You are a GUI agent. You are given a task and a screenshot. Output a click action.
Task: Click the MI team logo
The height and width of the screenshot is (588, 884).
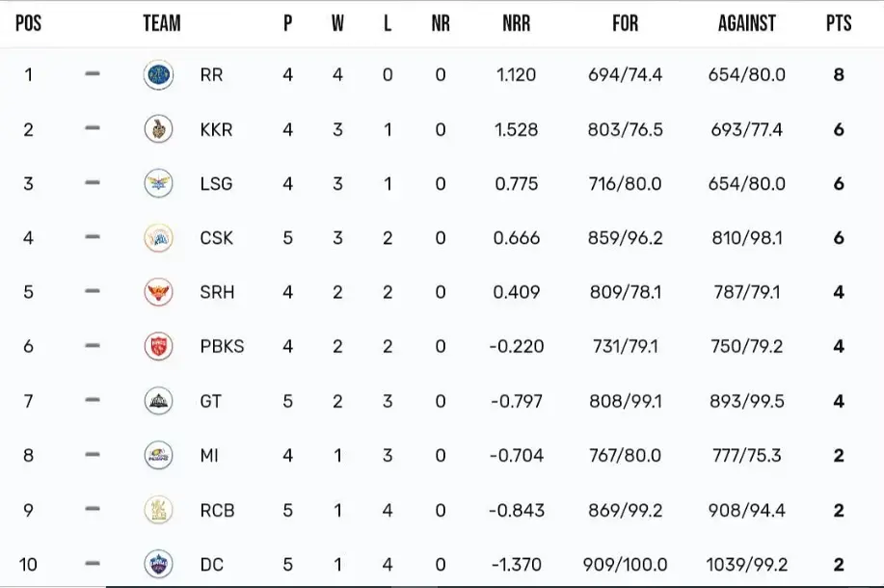coord(158,455)
